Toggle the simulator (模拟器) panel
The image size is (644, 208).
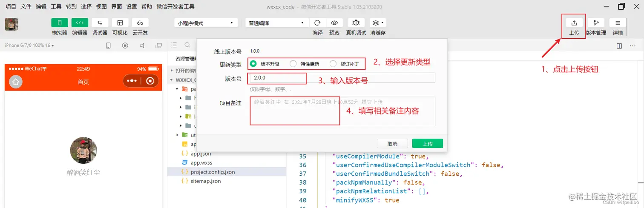click(60, 23)
